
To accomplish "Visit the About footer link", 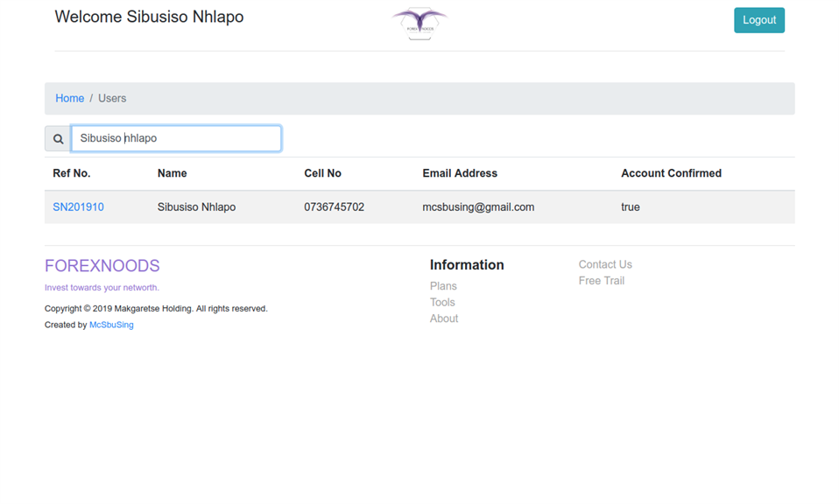I will coord(444,318).
